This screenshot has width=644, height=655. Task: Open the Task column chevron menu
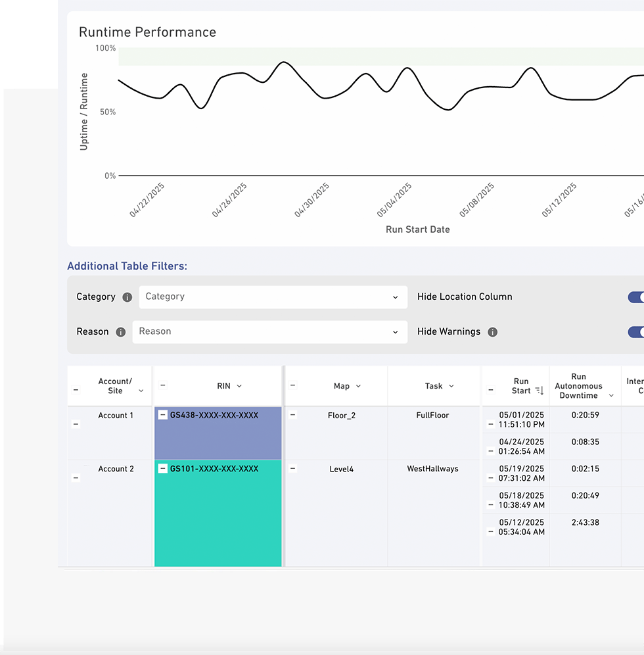451,386
